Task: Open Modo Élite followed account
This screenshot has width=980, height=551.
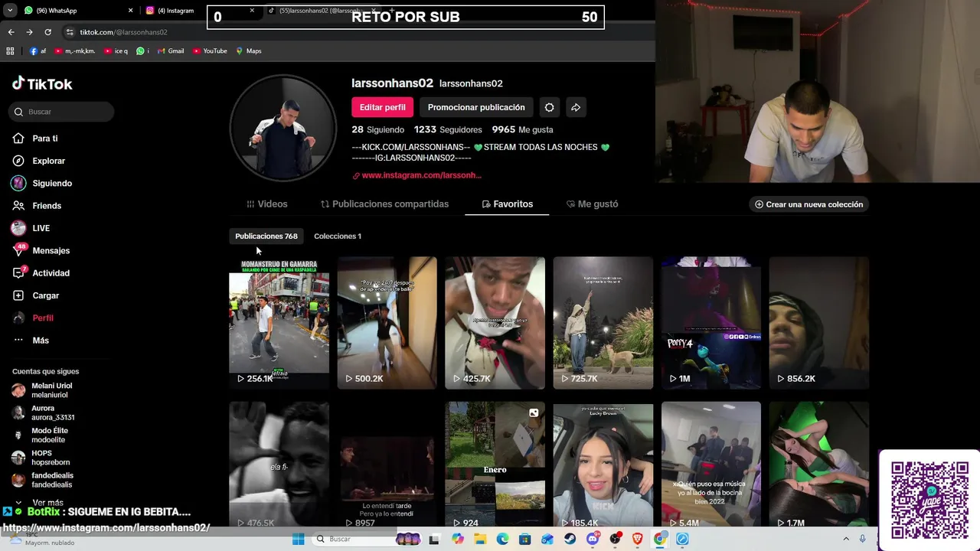Action: click(39, 435)
